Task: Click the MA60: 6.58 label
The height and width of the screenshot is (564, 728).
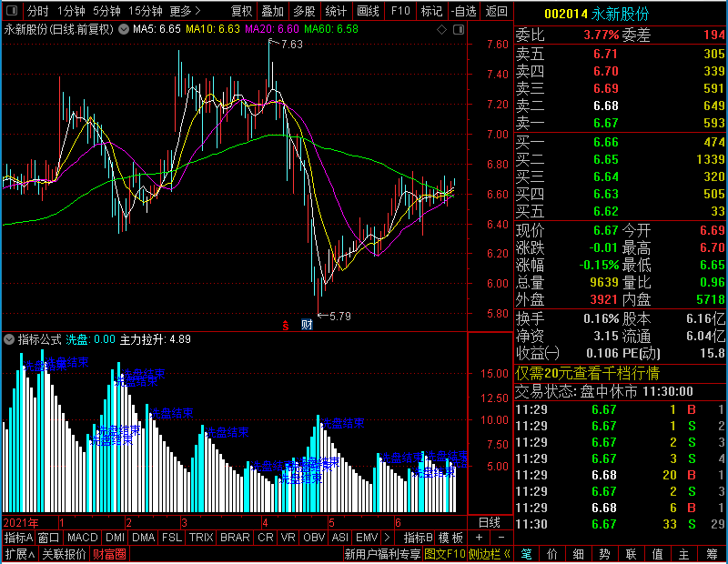Action: 331,29
